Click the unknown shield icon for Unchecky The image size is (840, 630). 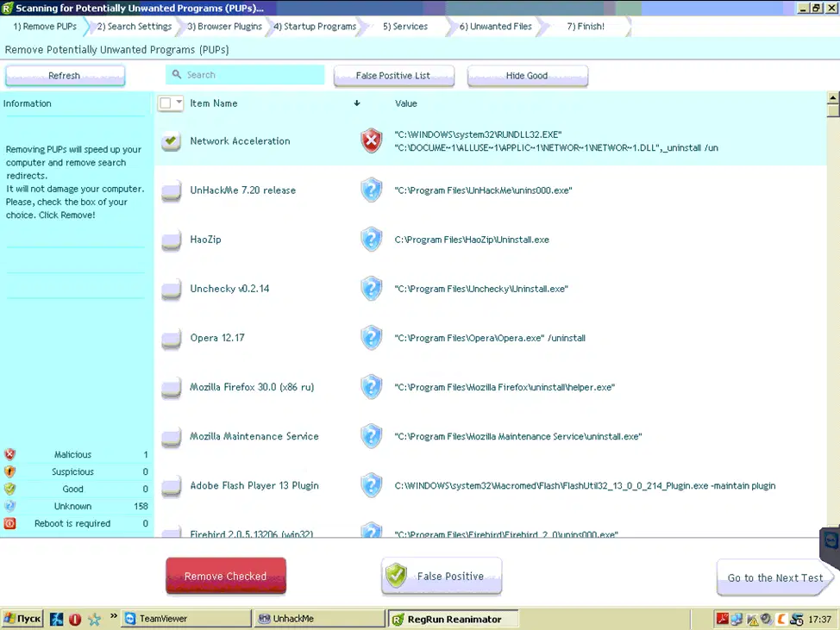point(371,289)
